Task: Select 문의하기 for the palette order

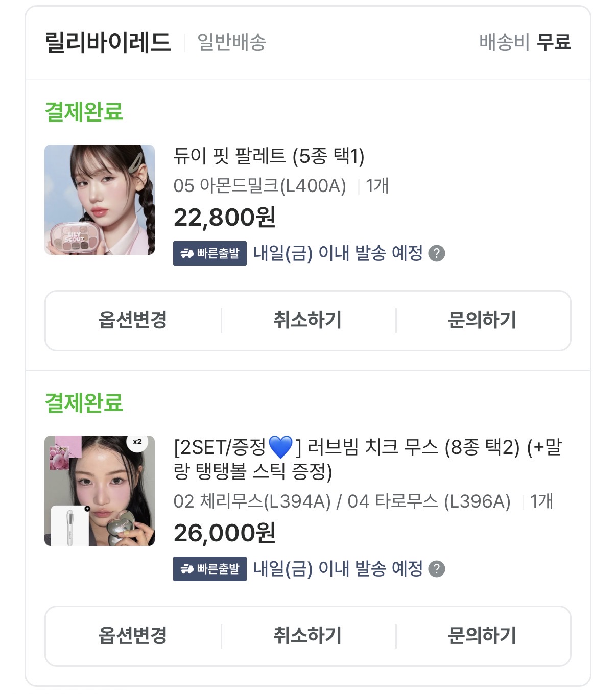Action: point(482,320)
